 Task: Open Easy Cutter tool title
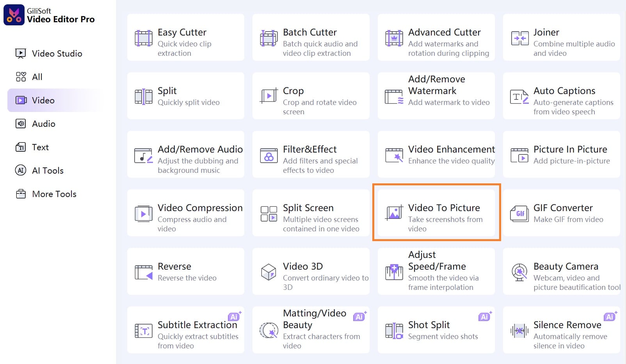(182, 32)
